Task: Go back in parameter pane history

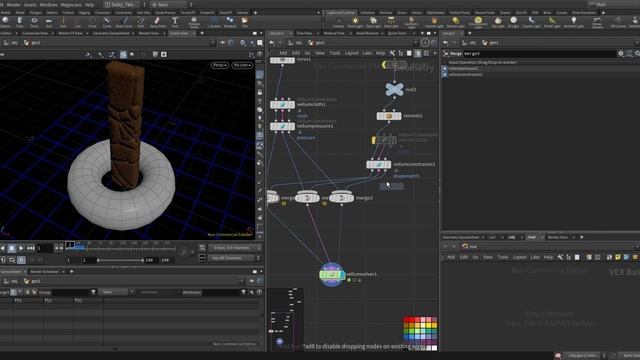Action: pos(446,42)
